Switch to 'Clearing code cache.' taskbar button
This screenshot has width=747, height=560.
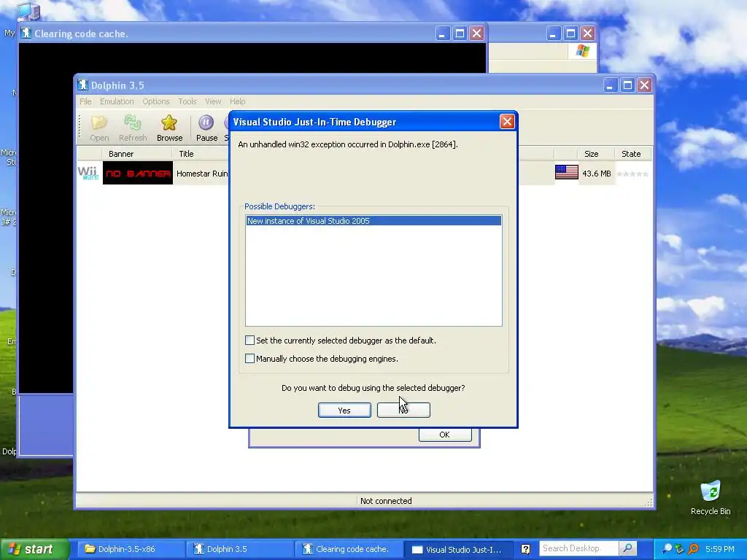(348, 549)
